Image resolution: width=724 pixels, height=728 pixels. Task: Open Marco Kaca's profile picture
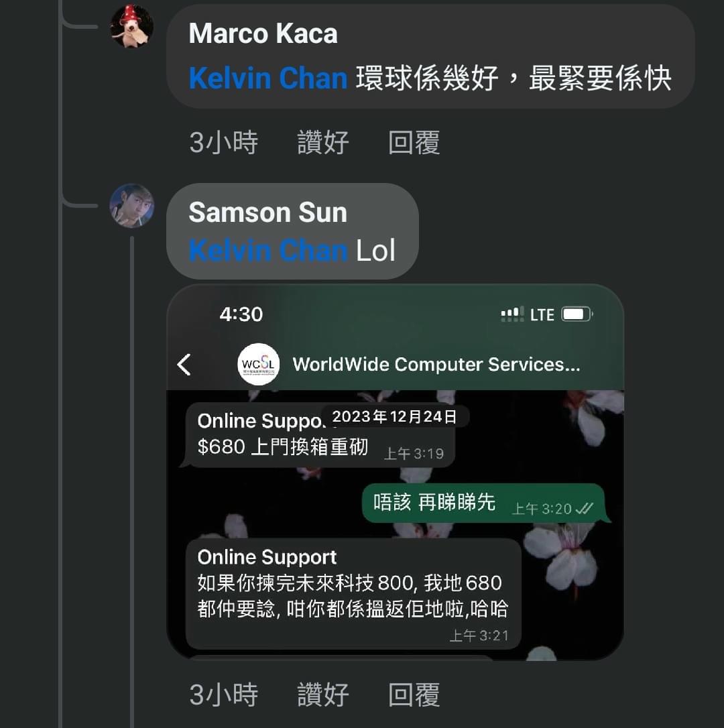132,26
